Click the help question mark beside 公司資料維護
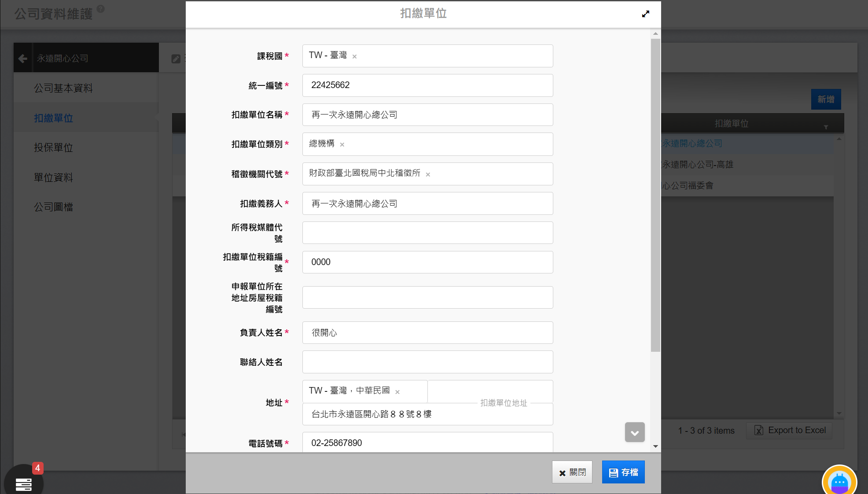This screenshot has width=868, height=494. click(x=101, y=9)
